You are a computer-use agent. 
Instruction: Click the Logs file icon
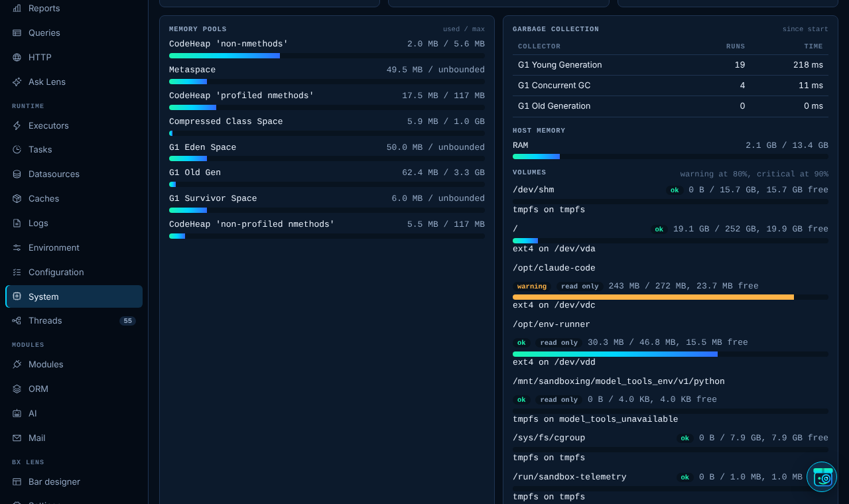coord(17,223)
